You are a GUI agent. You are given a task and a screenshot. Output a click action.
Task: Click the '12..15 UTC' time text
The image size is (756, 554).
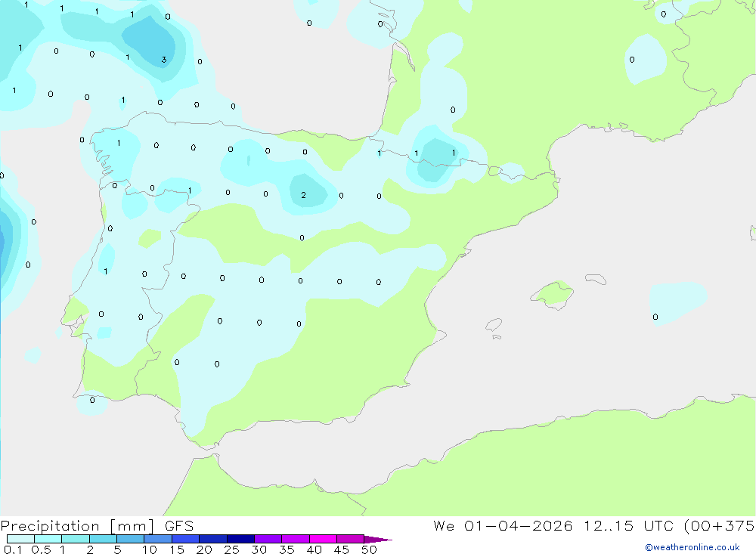pos(629,525)
